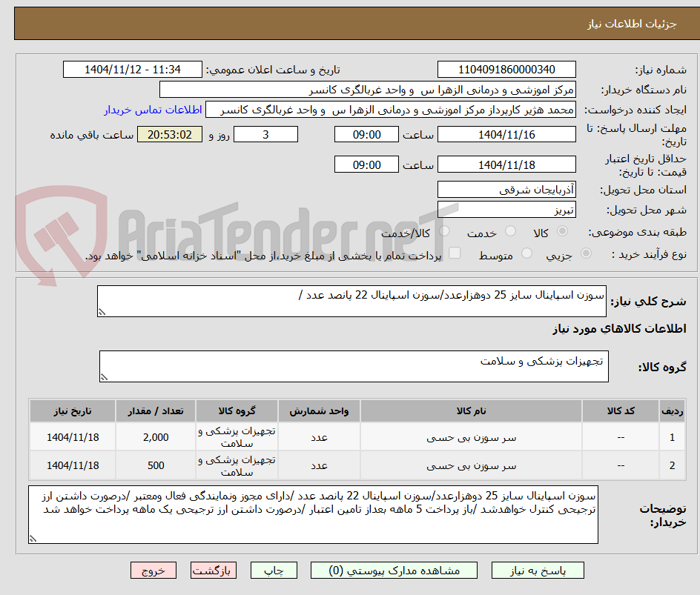Click the خروج exit button
Viewport: 700px width, 595px height.
[153, 571]
